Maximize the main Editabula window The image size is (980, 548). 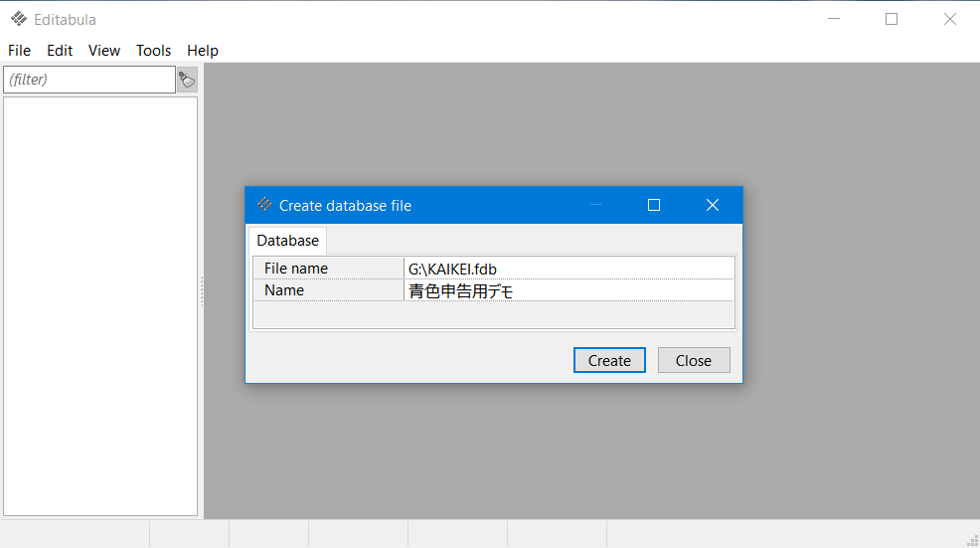coord(892,19)
